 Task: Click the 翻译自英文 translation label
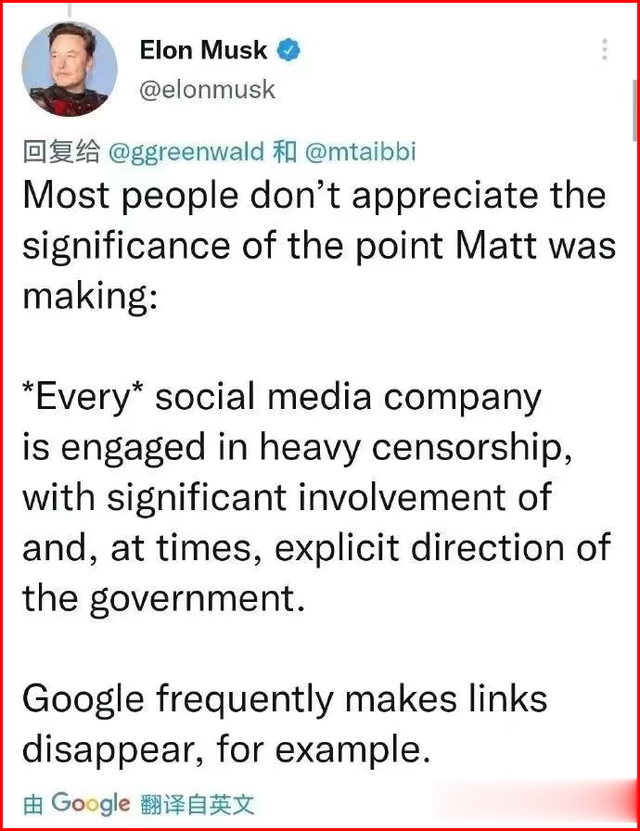[x=197, y=804]
